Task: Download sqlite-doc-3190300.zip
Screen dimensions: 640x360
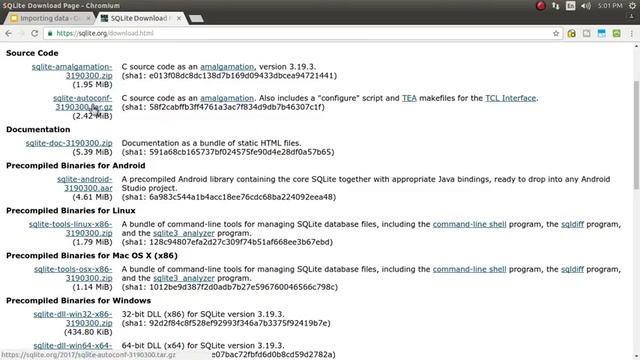Action: click(x=69, y=143)
